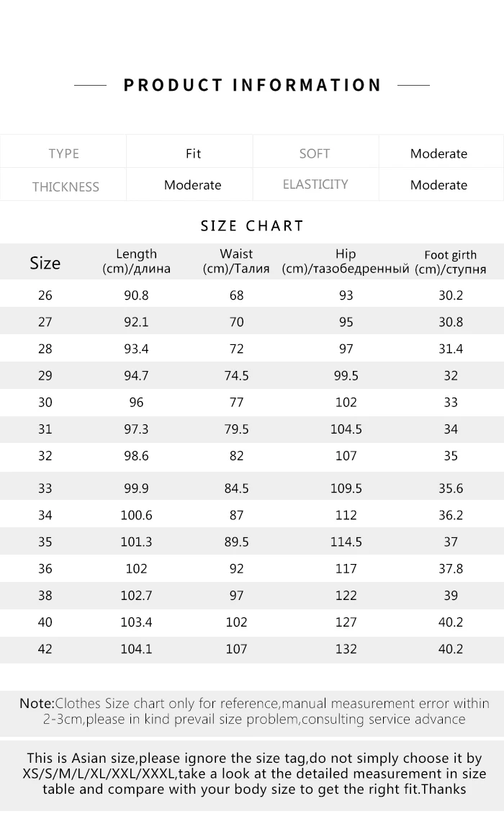This screenshot has height=824, width=504.
Task: Select the 84.5 waist value
Action: [236, 488]
